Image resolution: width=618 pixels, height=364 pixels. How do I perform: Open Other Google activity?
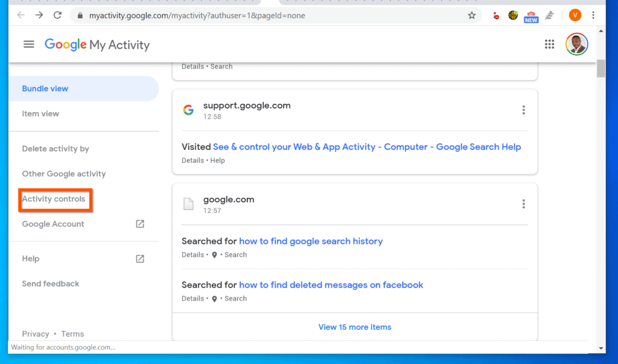click(64, 173)
